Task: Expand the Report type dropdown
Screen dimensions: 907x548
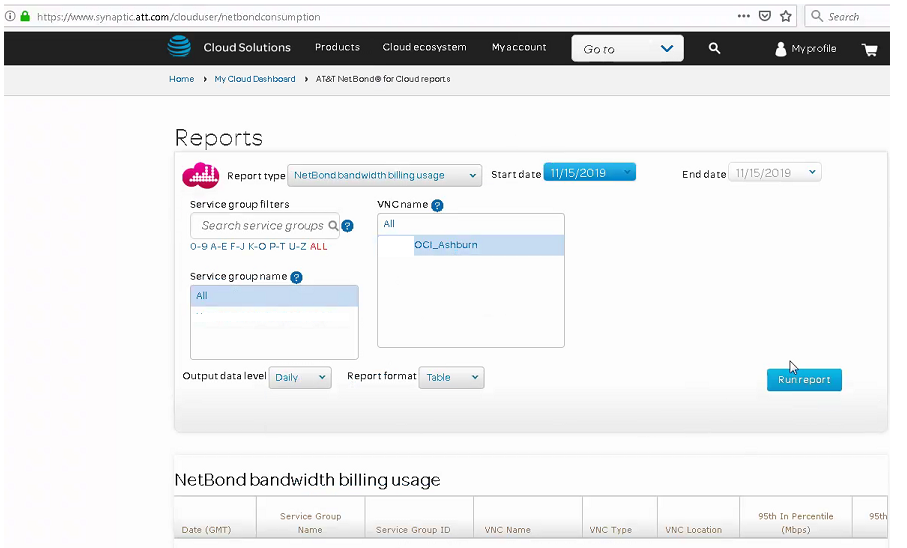Action: (384, 175)
